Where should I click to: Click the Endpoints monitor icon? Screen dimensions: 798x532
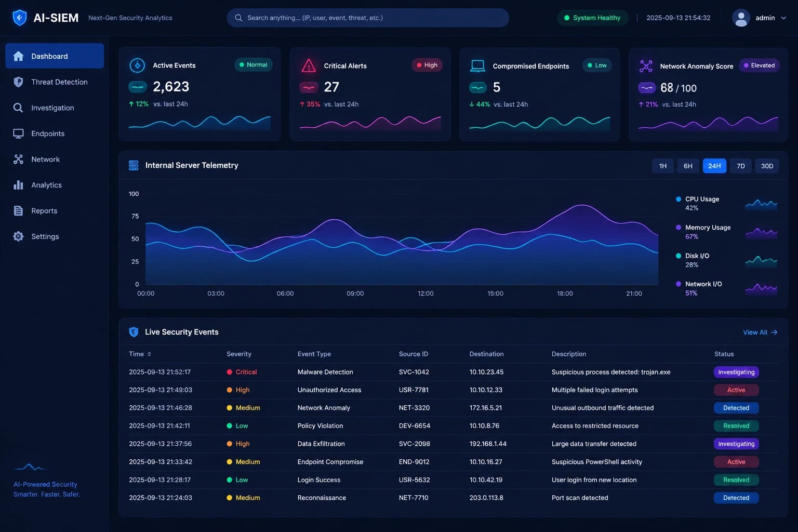18,134
